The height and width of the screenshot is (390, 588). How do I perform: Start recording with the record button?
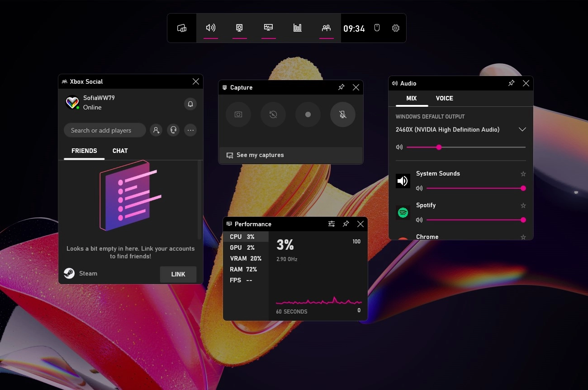tap(308, 114)
